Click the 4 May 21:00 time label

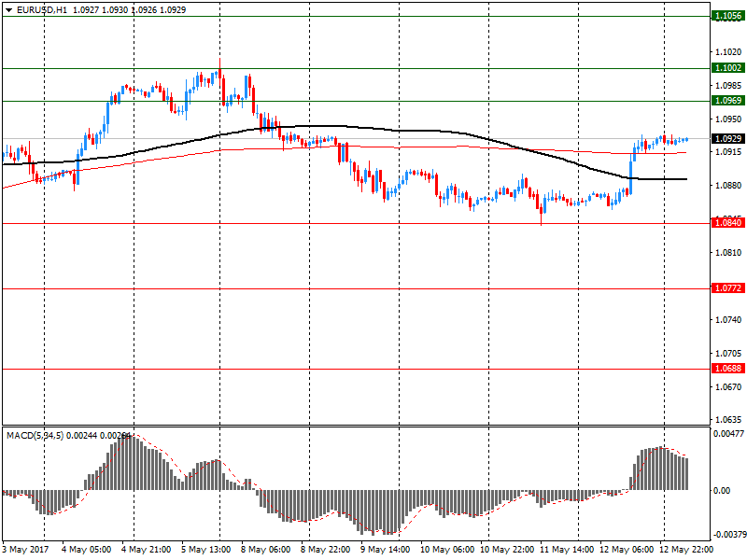coord(146,550)
